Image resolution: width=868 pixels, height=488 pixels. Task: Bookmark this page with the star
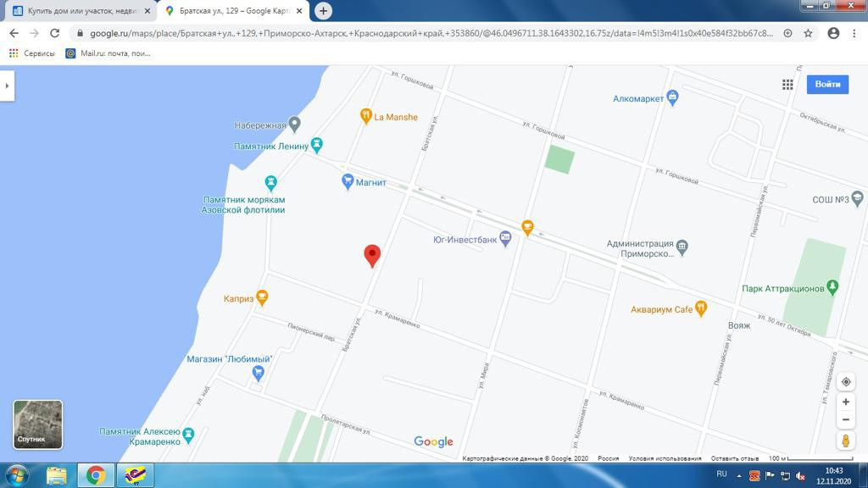pos(808,33)
